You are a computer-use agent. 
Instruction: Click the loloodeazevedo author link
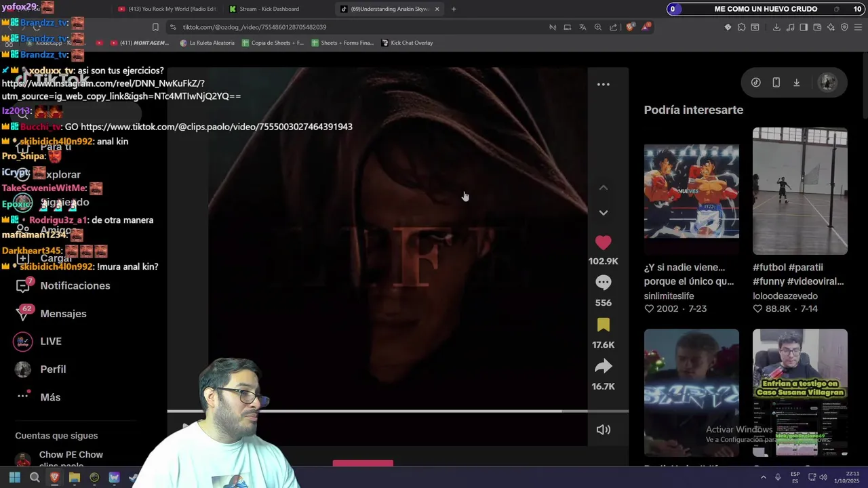pos(785,296)
